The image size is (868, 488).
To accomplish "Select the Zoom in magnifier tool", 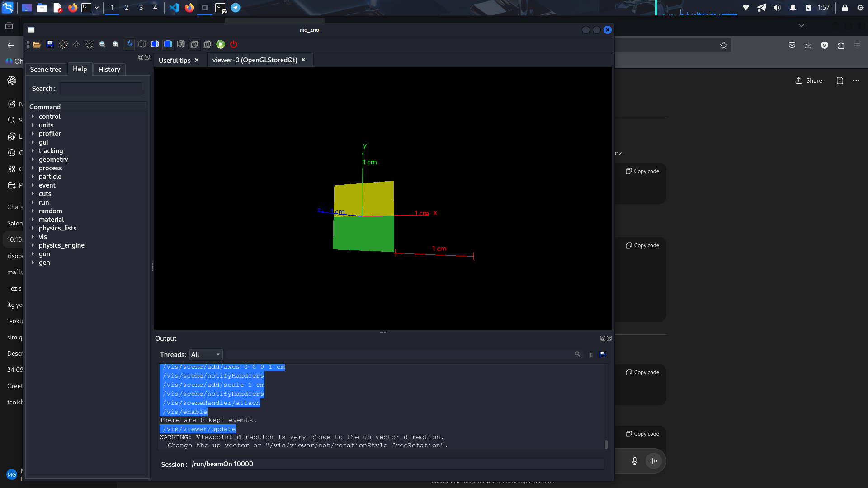I will pyautogui.click(x=116, y=44).
